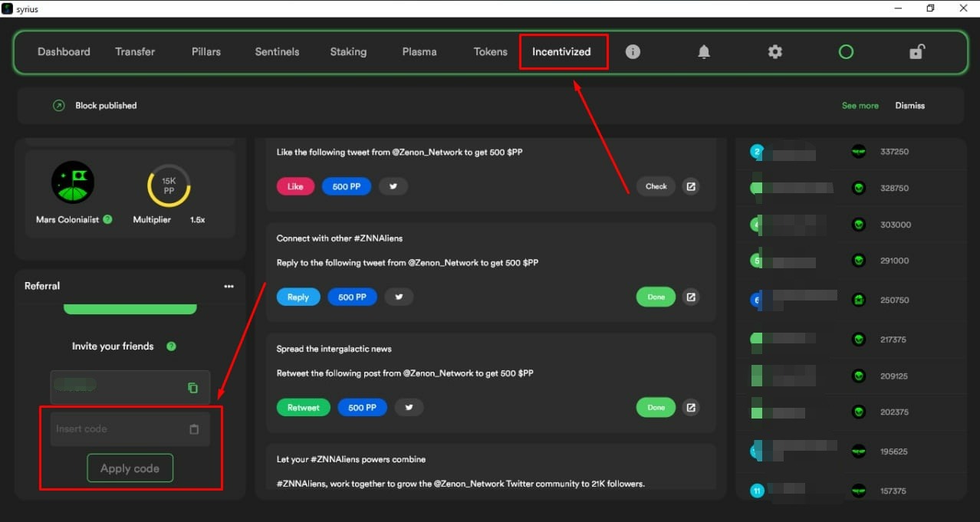The height and width of the screenshot is (522, 980).
Task: Click 'Spread the intergalactic news' heading
Action: pos(334,349)
